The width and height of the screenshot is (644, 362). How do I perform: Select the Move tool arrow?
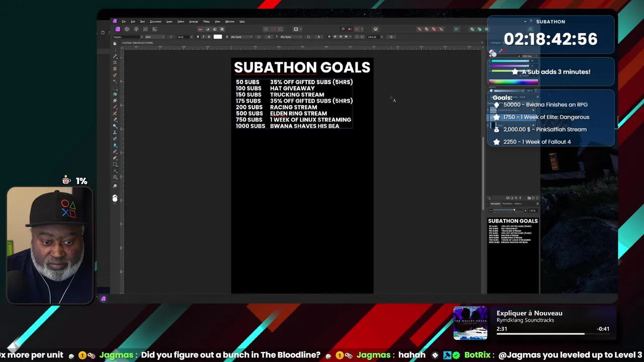[x=115, y=50]
